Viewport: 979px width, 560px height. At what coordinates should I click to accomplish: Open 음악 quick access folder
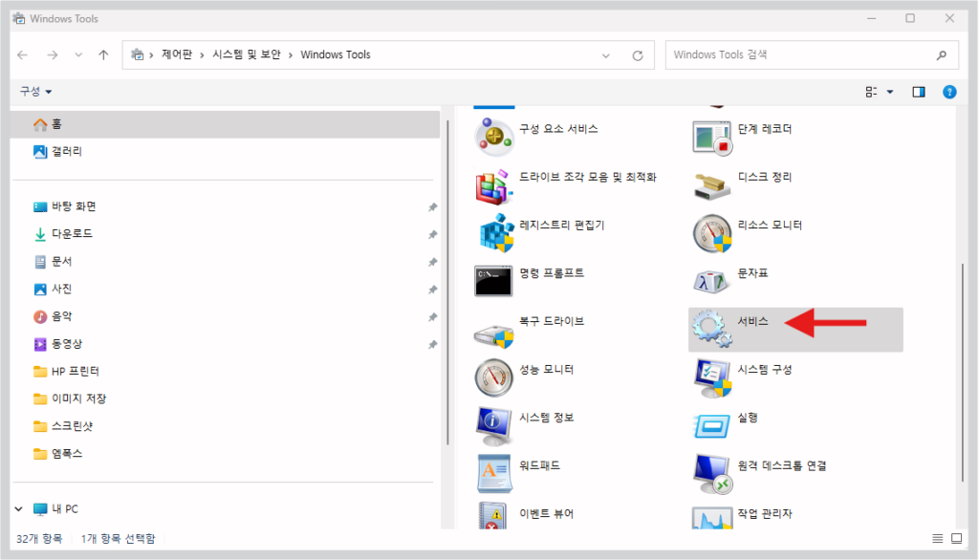pyautogui.click(x=61, y=316)
